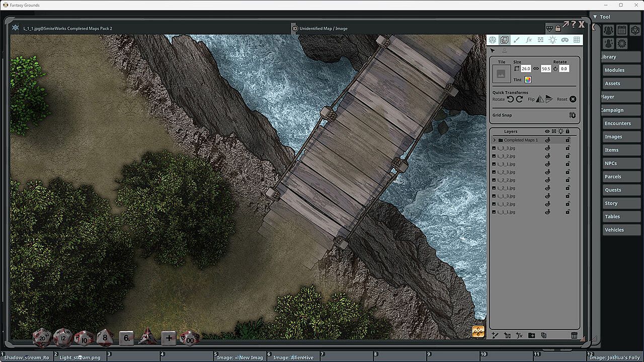644x362 pixels.
Task: Click the Reset transform button
Action: (573, 99)
